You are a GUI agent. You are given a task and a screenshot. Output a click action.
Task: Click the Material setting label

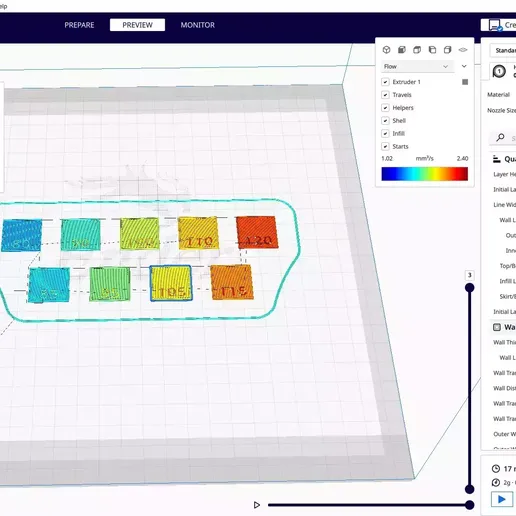[498, 95]
